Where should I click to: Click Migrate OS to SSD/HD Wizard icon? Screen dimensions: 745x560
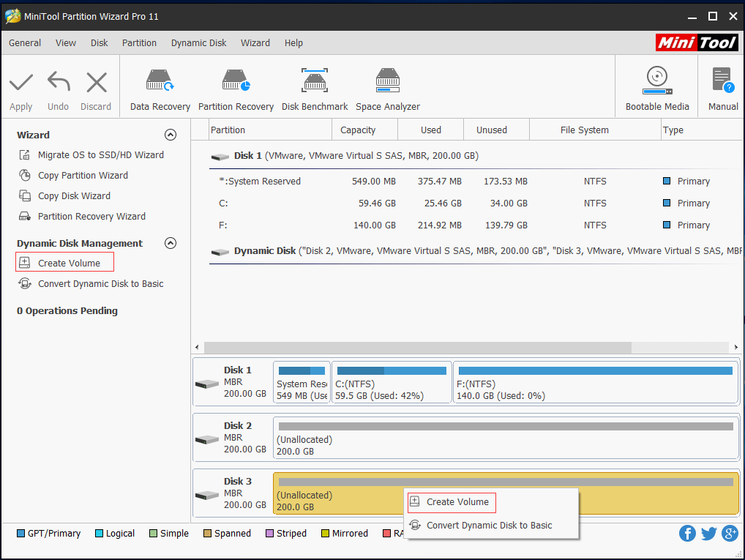pyautogui.click(x=25, y=155)
